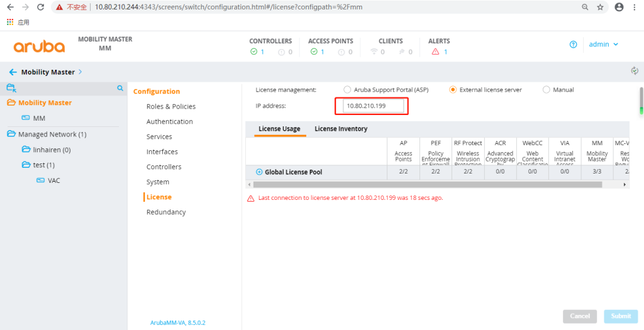644x330 pixels.
Task: Open browser zoom magnifier icon
Action: 585,7
